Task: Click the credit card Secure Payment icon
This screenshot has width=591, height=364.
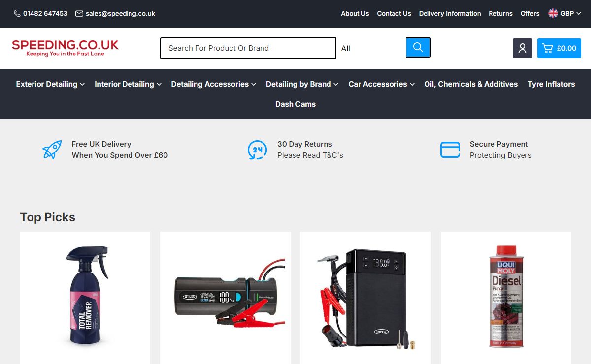Action: [x=450, y=150]
